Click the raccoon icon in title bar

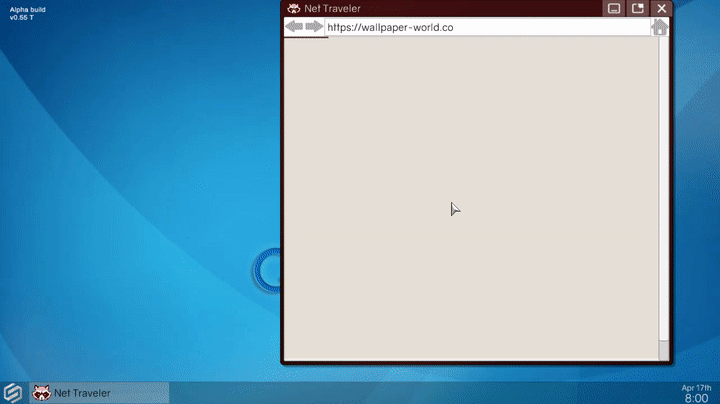293,8
